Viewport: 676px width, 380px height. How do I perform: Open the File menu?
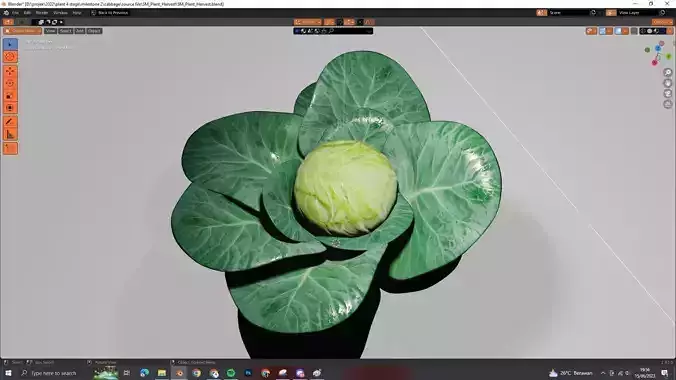pos(16,13)
